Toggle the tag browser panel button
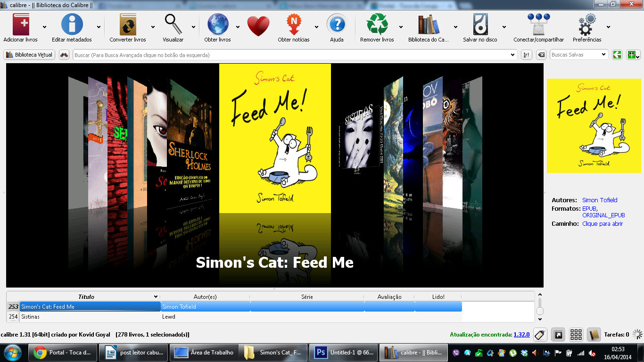 click(x=540, y=335)
